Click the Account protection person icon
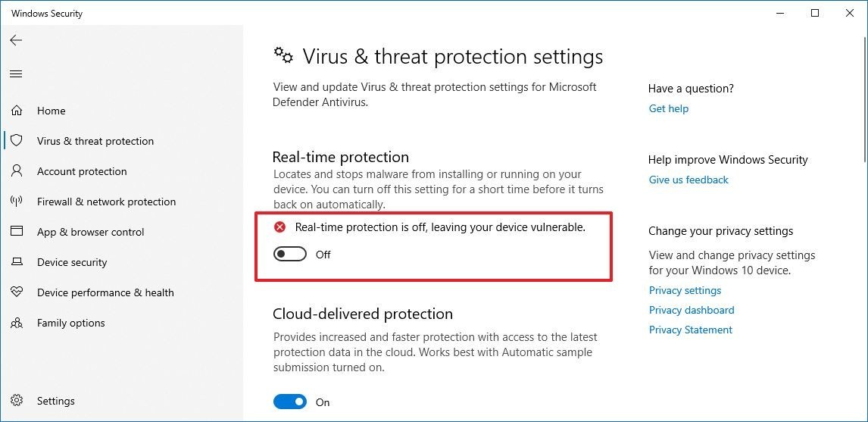The height and width of the screenshot is (422, 868). [17, 171]
